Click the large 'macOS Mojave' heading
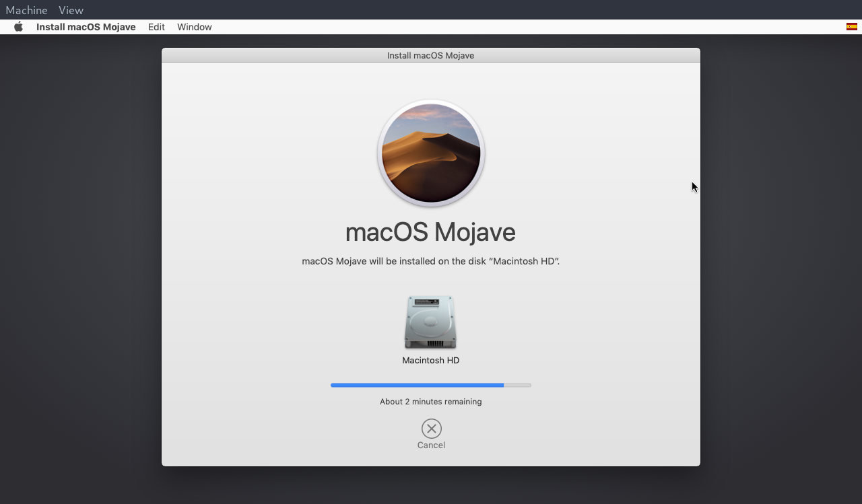This screenshot has height=504, width=862. pos(431,232)
